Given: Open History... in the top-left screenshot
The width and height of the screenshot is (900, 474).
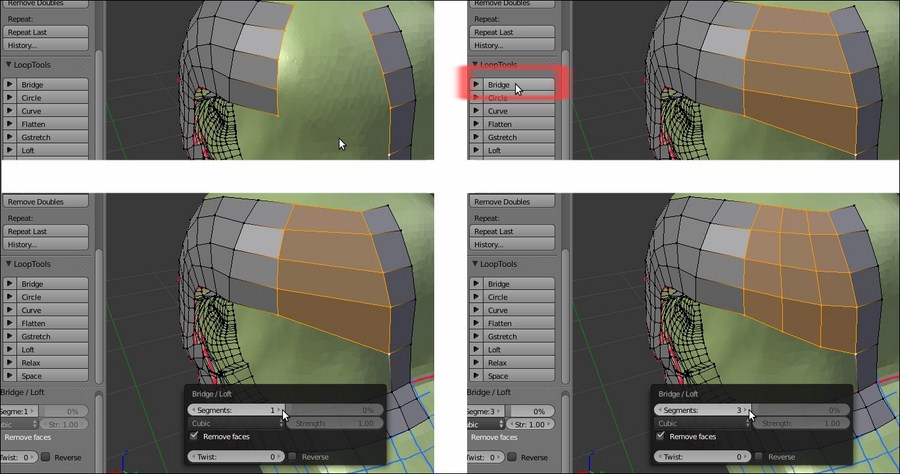Looking at the screenshot, I should (x=46, y=45).
